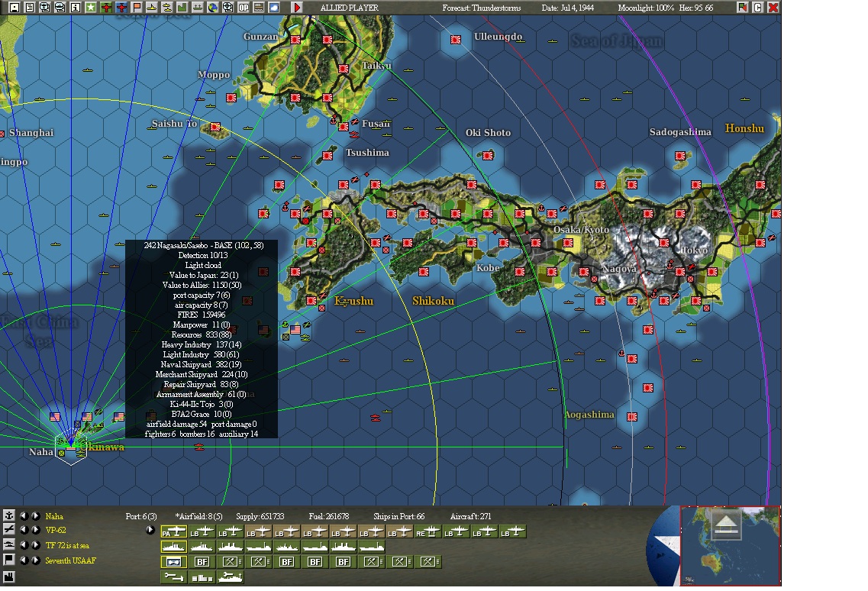
Task: Click the red end-turn arrow
Action: coord(297,7)
